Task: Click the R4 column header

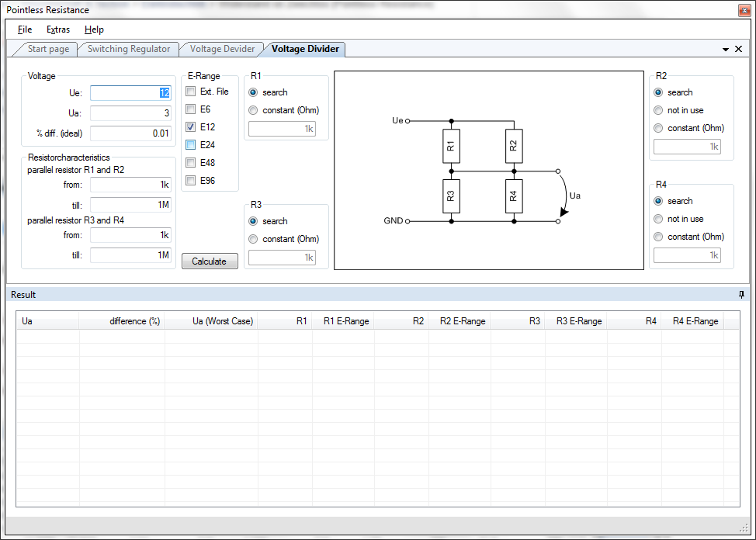Action: (x=634, y=321)
